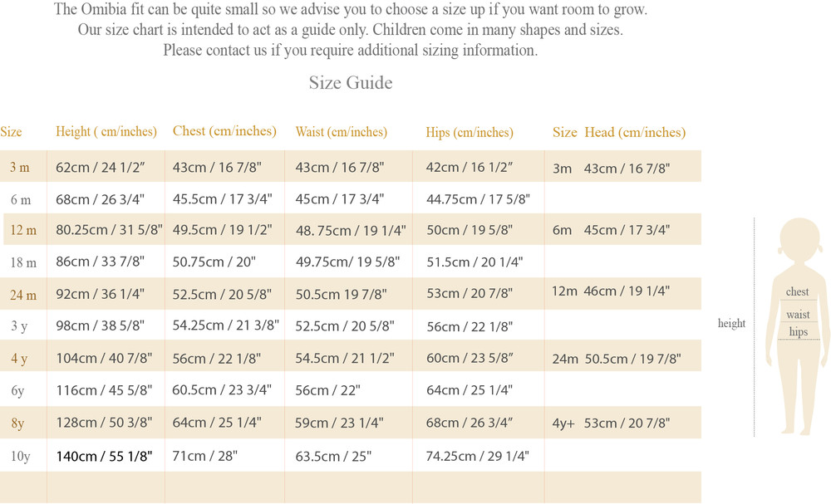This screenshot has height=504, width=831.
Task: Click the "Size Guide" heading
Action: 351,83
